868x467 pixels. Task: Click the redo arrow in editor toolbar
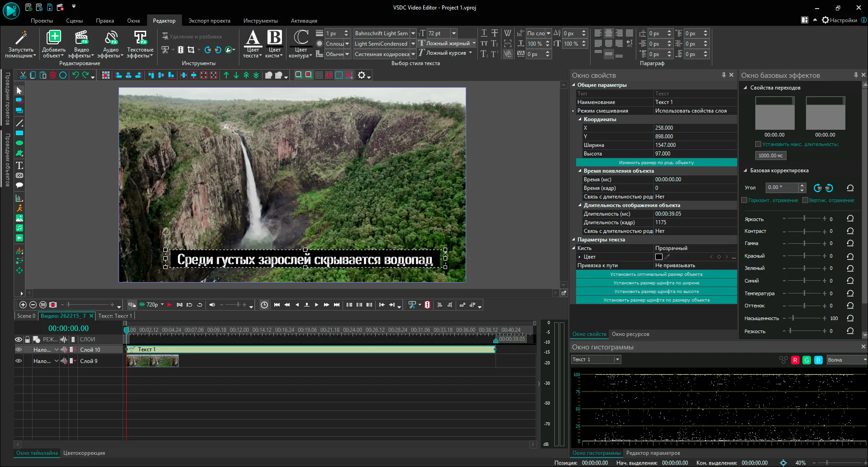85,75
